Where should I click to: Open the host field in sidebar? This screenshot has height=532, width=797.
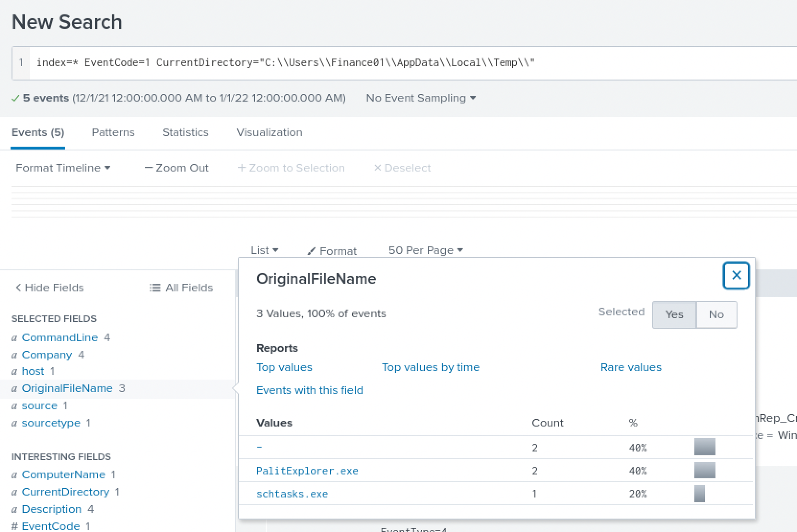pos(33,371)
